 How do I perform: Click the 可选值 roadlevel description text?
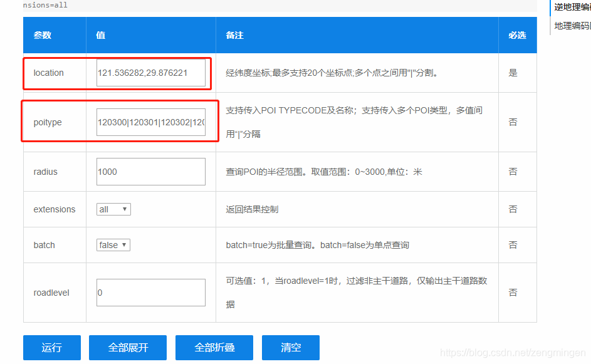[x=357, y=293]
